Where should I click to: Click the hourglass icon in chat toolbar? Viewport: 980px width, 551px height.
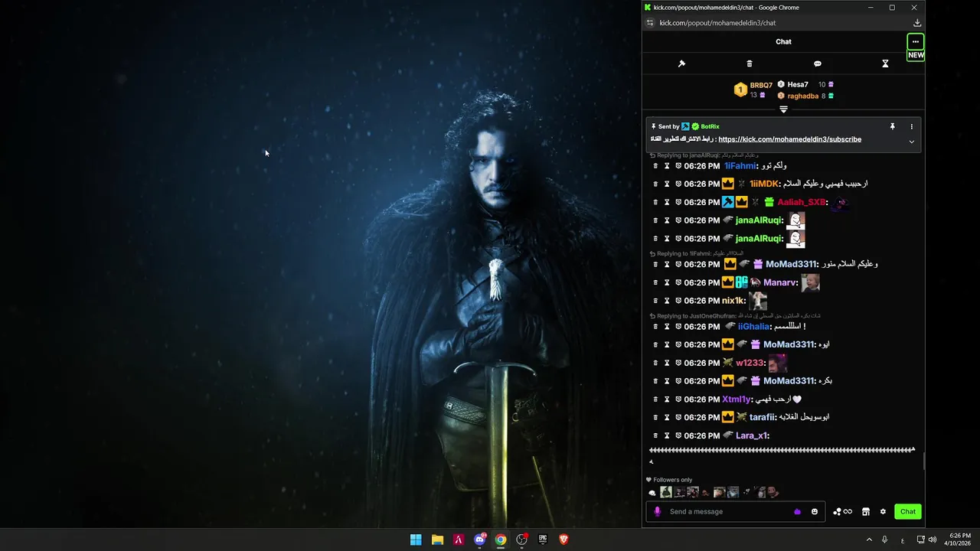click(x=885, y=64)
